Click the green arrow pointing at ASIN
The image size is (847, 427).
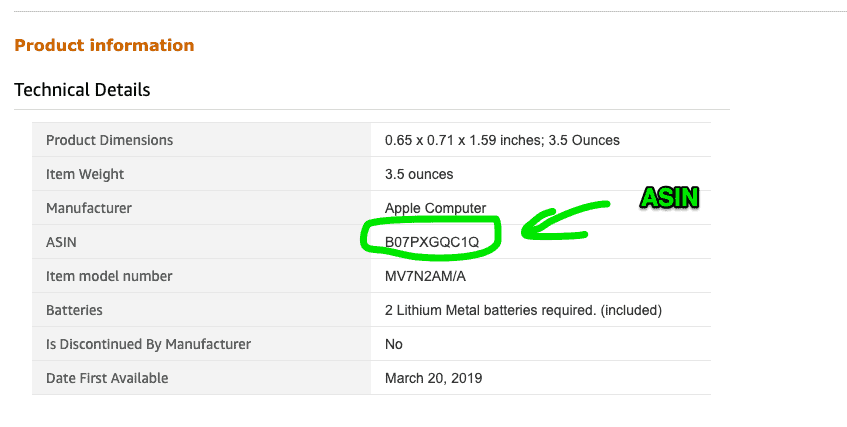click(x=564, y=222)
